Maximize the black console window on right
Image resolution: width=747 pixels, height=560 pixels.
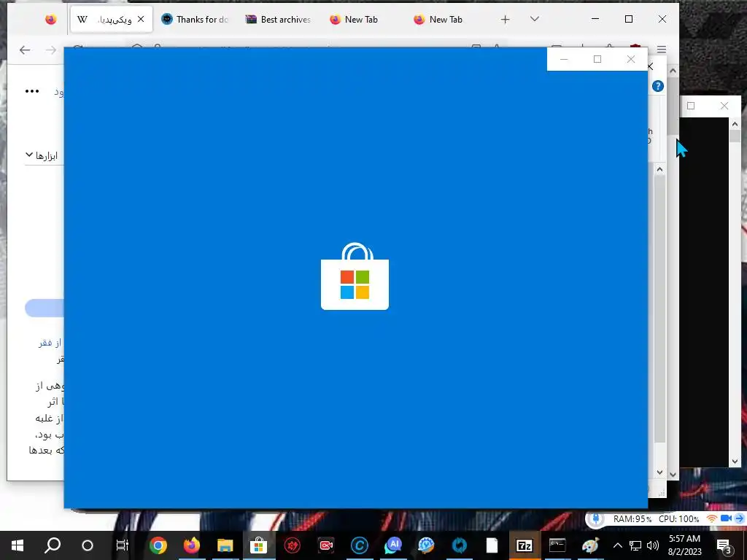click(691, 106)
